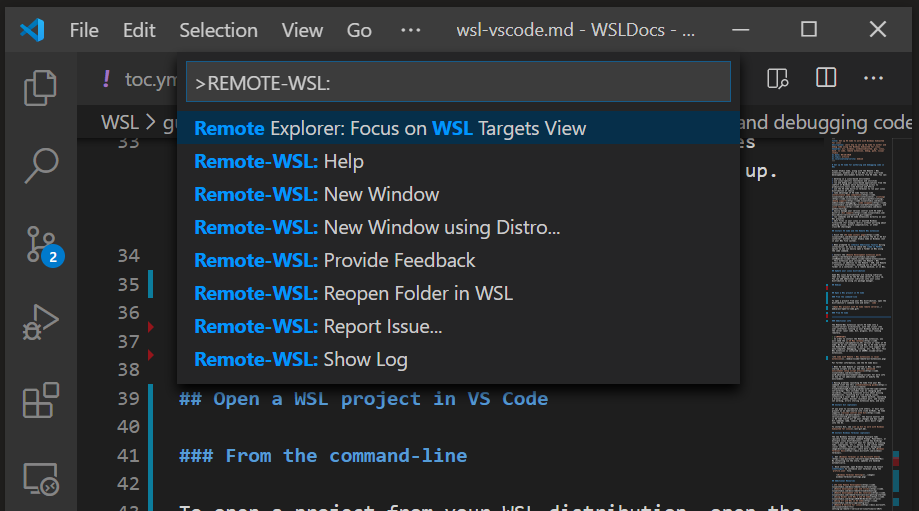919x511 pixels.
Task: Open the Explorer view in activity bar
Action: coord(40,87)
